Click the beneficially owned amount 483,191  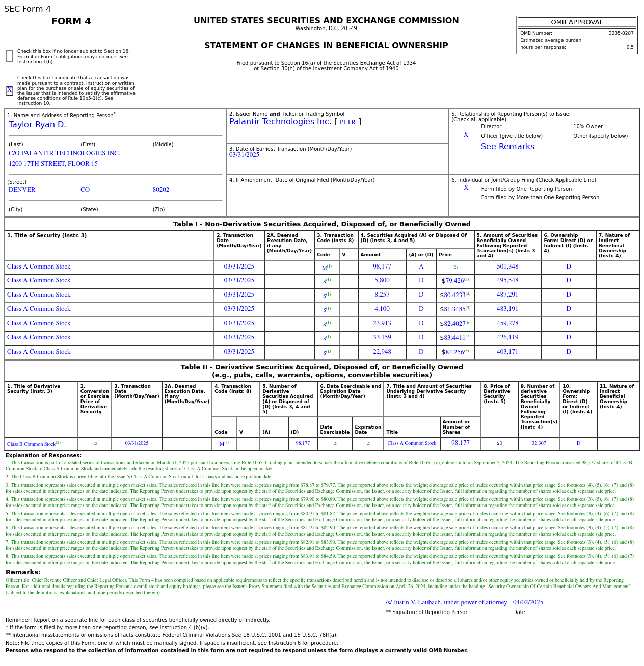coord(507,309)
